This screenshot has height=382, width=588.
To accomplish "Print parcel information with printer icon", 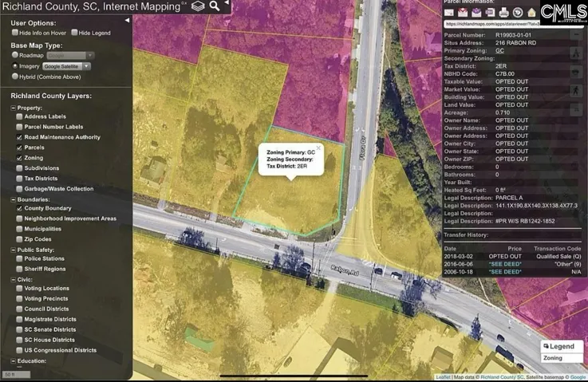I will click(x=504, y=13).
